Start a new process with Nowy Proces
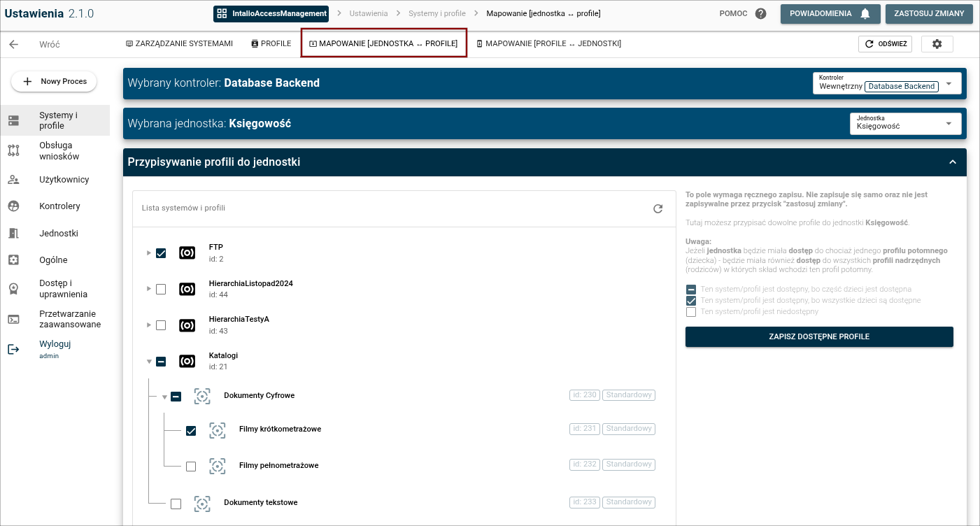The height and width of the screenshot is (526, 980). 54,82
